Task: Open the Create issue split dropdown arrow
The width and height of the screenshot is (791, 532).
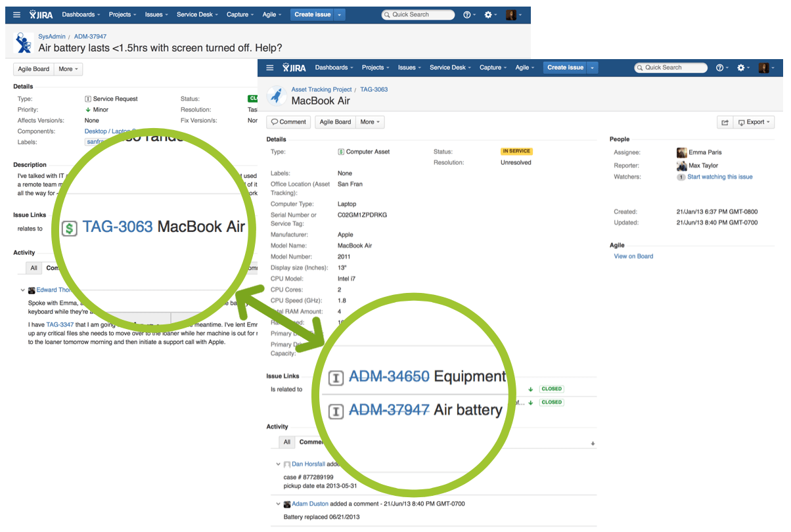Action: 591,68
